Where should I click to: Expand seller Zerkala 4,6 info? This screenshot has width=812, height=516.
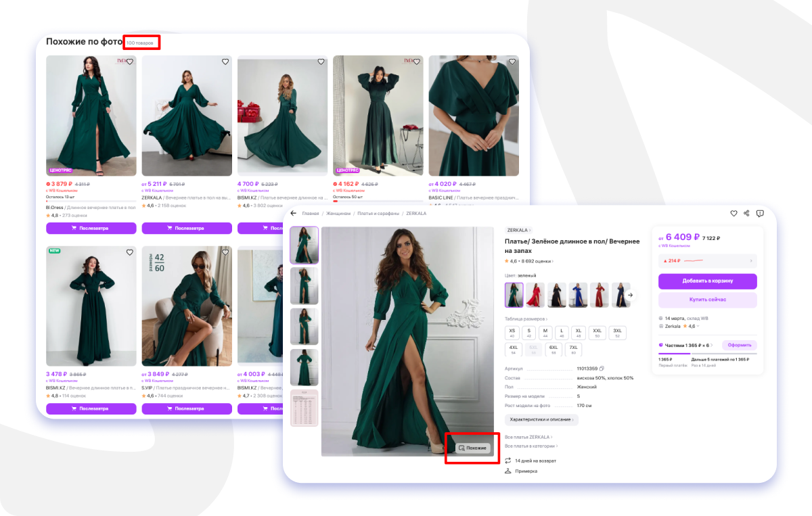[x=679, y=326]
